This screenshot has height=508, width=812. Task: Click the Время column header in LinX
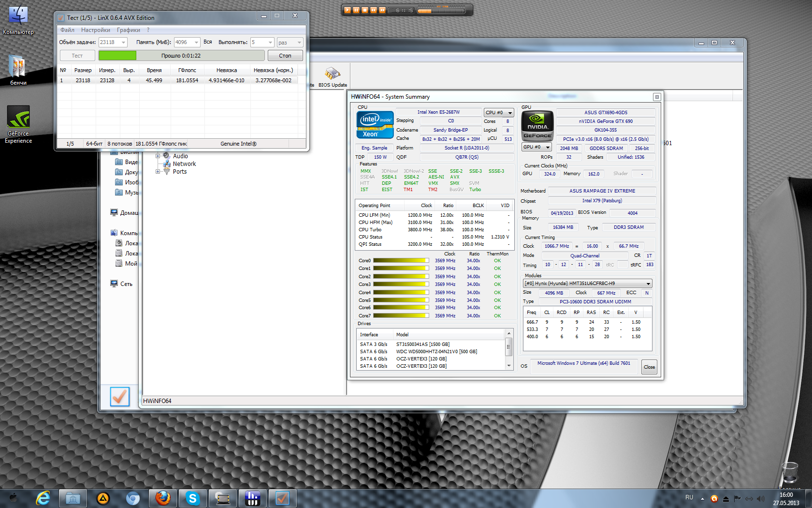(154, 70)
